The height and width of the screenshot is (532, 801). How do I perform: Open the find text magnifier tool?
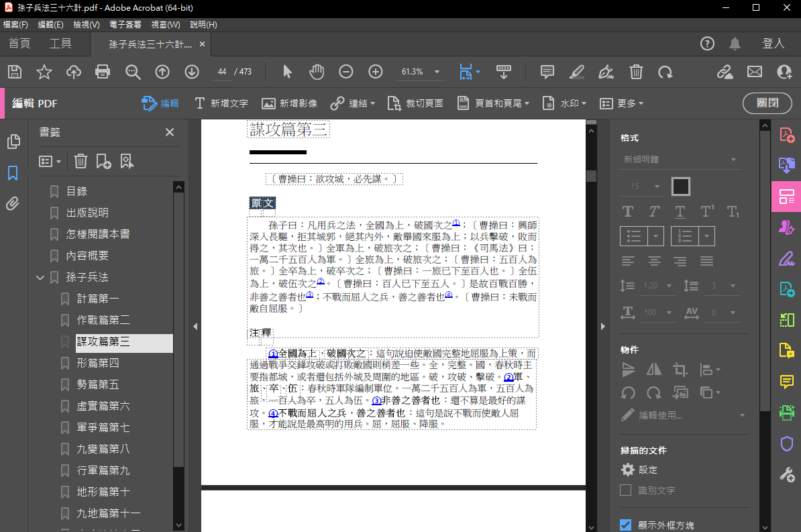pyautogui.click(x=133, y=72)
